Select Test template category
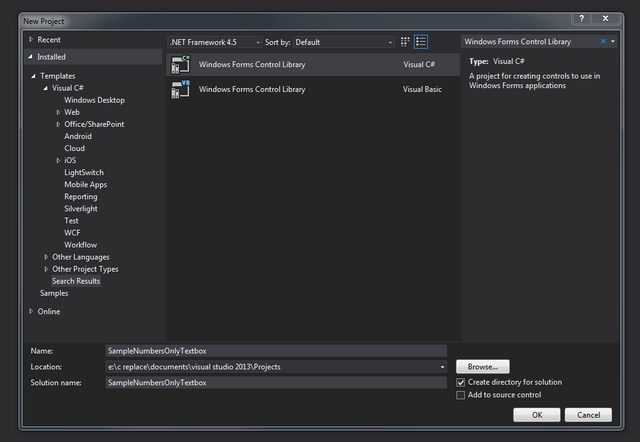Viewport: 640px width, 442px height. coord(71,221)
